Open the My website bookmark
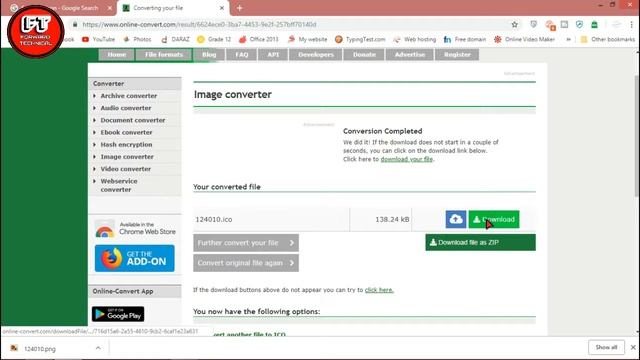 [x=307, y=39]
